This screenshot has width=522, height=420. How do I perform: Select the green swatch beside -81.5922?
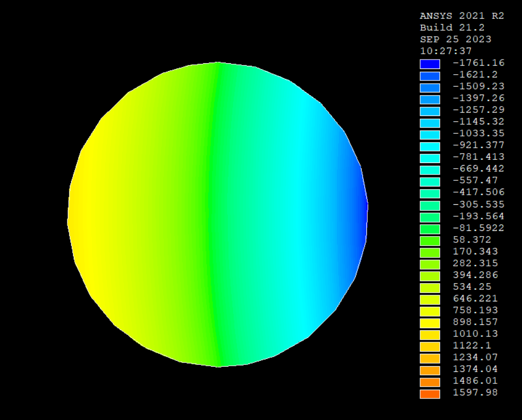tap(430, 229)
